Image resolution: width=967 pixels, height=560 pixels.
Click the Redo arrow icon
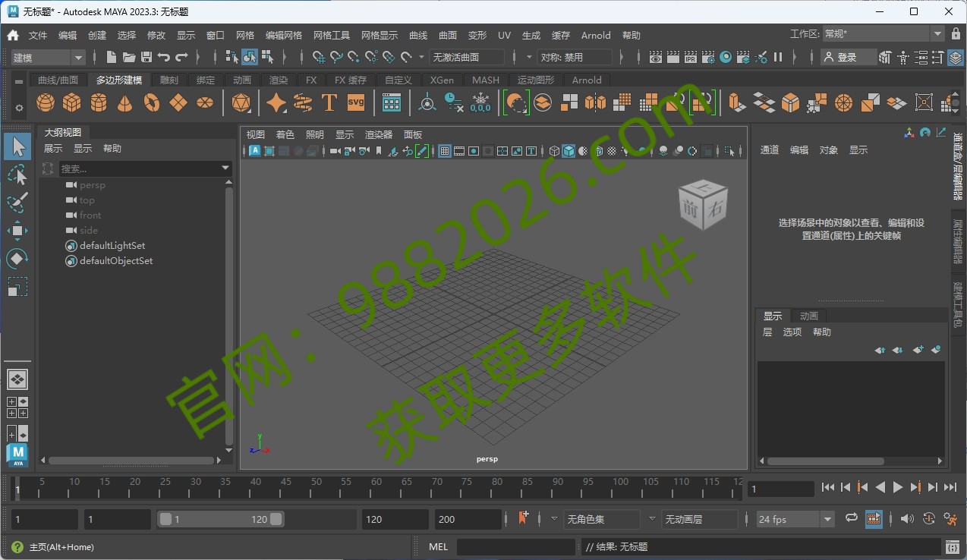[x=181, y=57]
